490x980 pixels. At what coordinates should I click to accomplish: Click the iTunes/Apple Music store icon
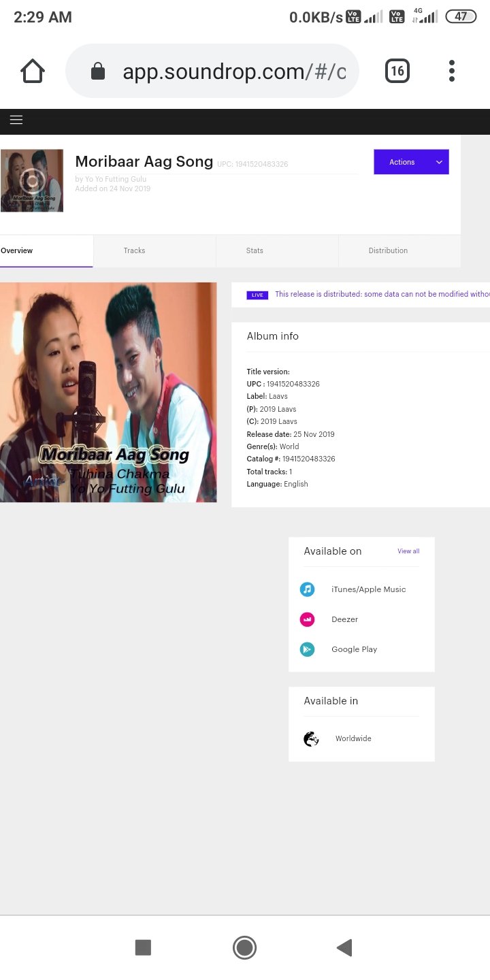[308, 589]
